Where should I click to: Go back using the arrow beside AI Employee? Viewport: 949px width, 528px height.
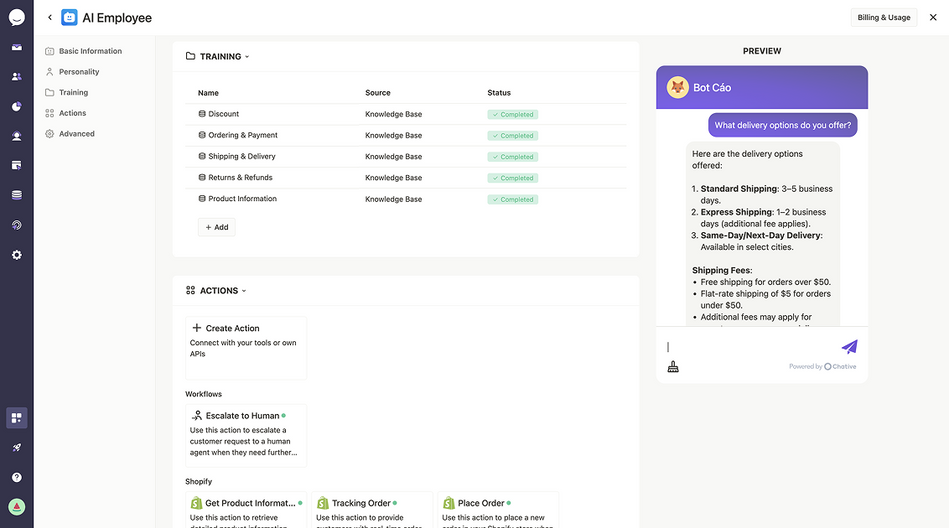click(50, 18)
